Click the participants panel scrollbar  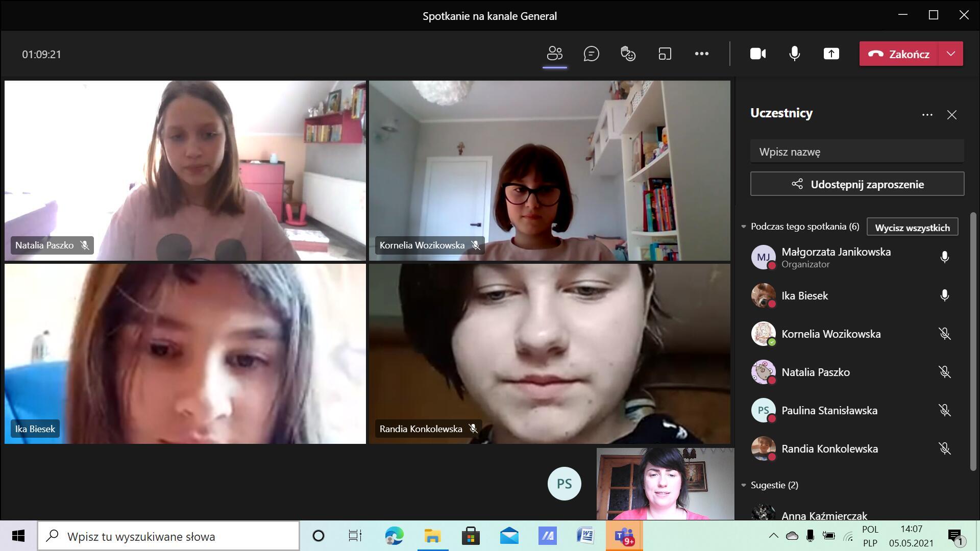973,341
